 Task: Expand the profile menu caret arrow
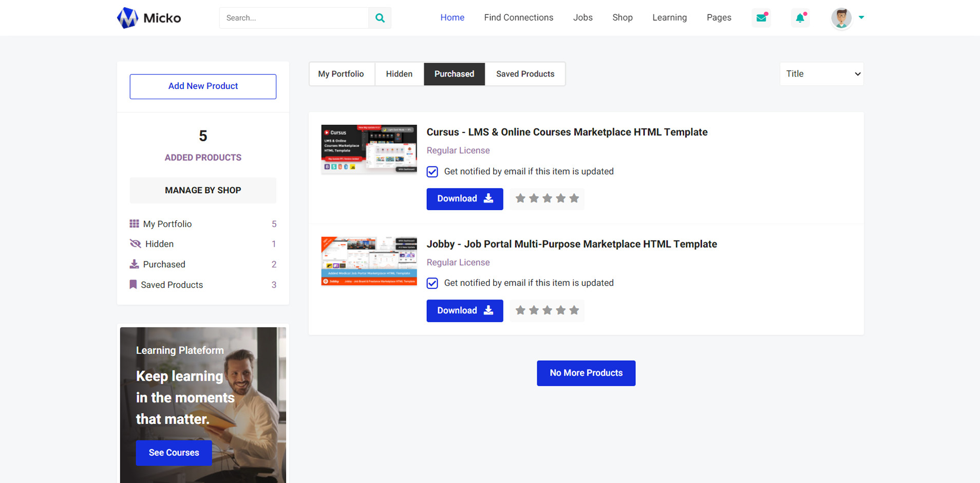click(861, 17)
